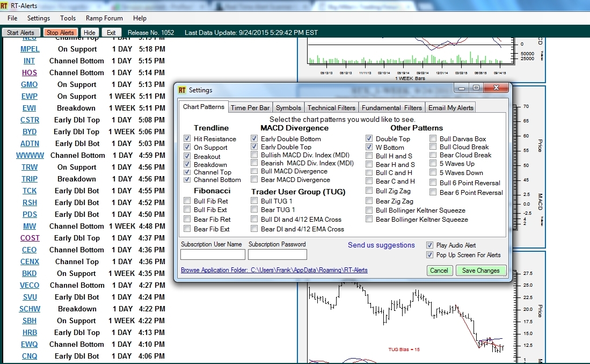Click the Stop Alerts button

click(x=60, y=32)
